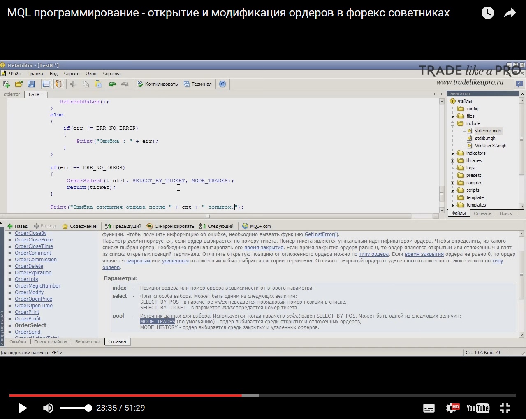Close the Навигатор panel with its X
Image resolution: width=526 pixels, height=420 pixels.
pos(522,94)
